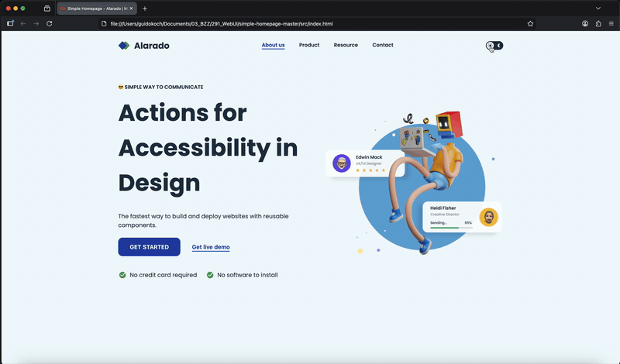Select the Simple Homepage - Alarado tab
The image size is (620, 364).
(x=97, y=9)
